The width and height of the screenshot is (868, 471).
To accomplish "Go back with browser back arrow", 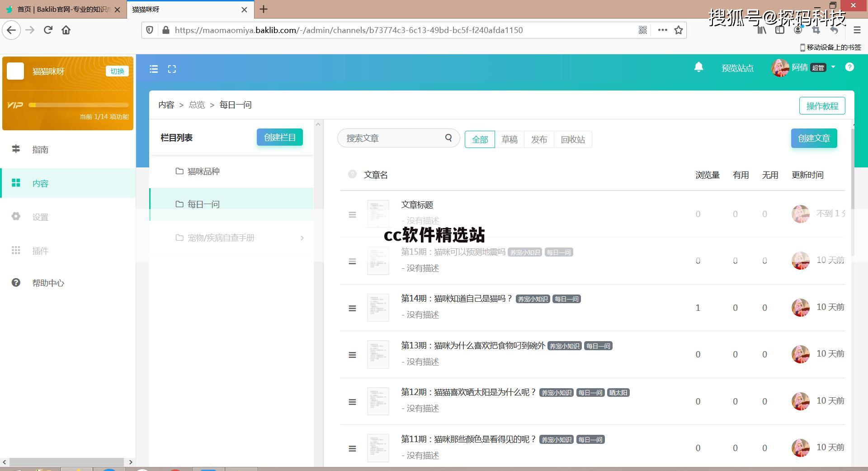I will 11,30.
